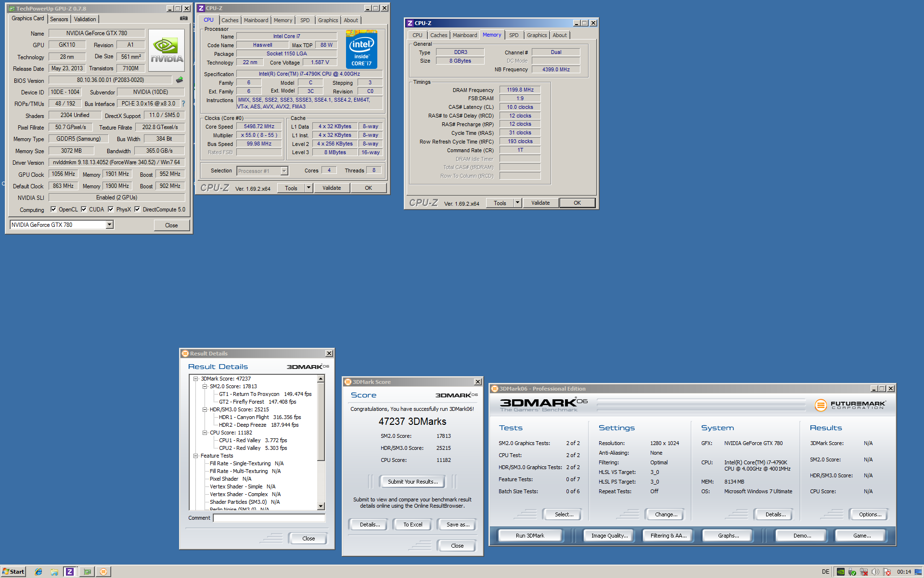Click Validate in CPU-Z Memory window
Viewport: 924px width, 578px height.
click(540, 203)
